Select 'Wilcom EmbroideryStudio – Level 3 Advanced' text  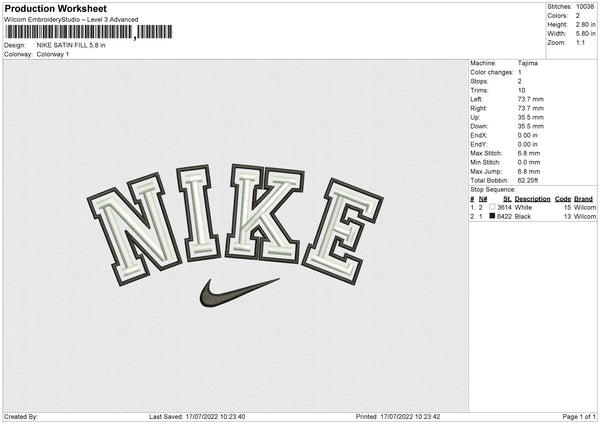tap(71, 20)
